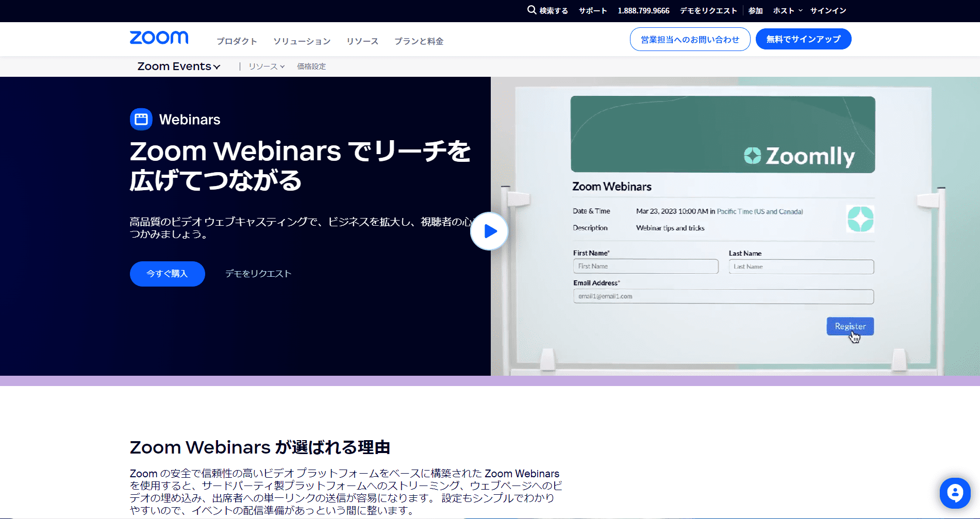This screenshot has width=980, height=519.
Task: Click the Zoomlly logo in banner
Action: 799,156
